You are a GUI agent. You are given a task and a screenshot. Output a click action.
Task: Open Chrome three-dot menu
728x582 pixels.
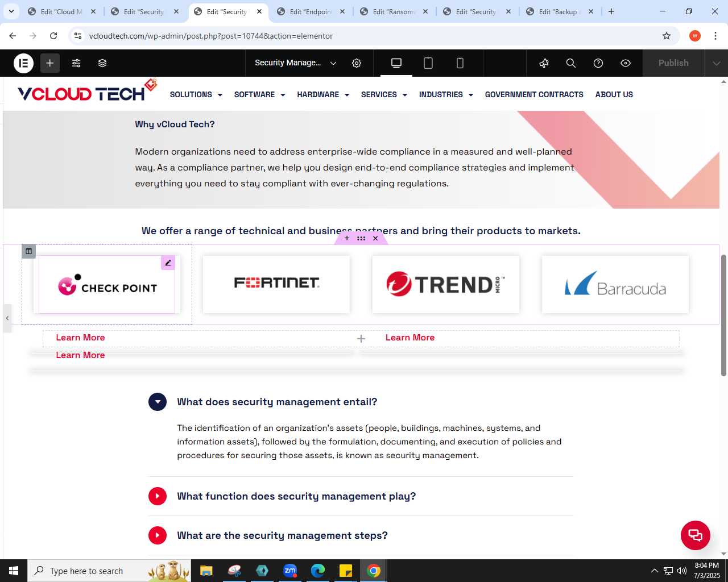pos(715,36)
